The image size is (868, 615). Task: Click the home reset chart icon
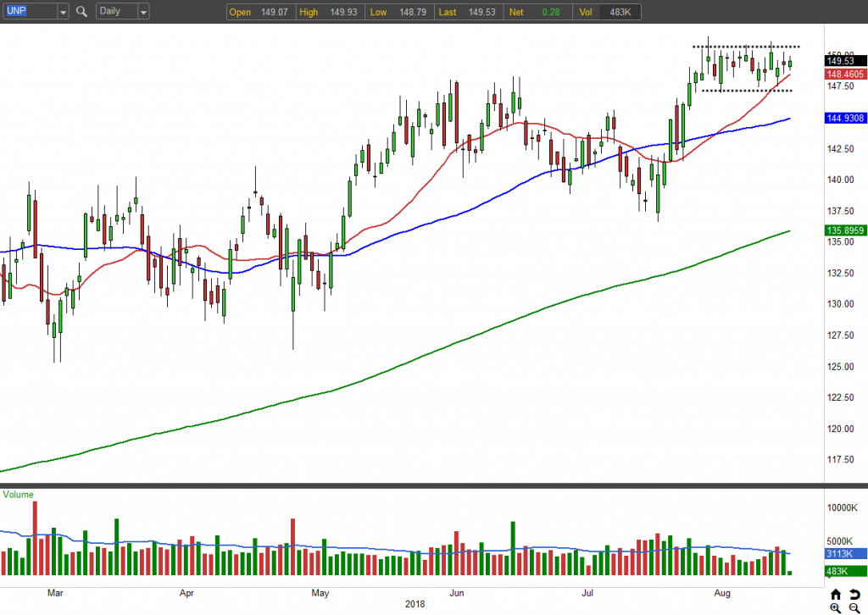(x=835, y=594)
